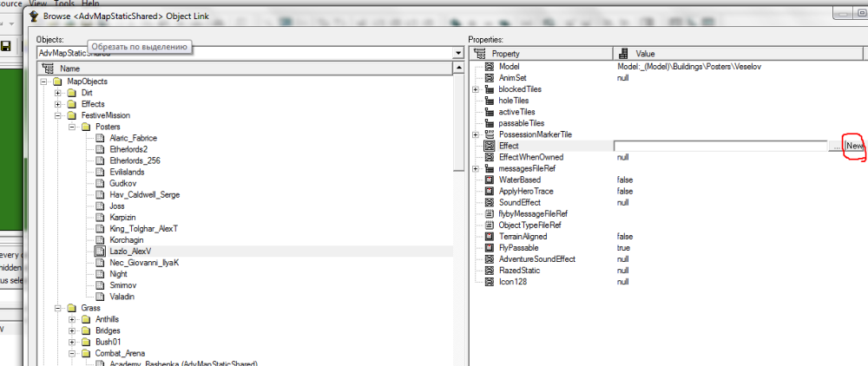The height and width of the screenshot is (366, 868).
Task: Click the ApplyHeroTrace boolean property icon
Action: pyautogui.click(x=489, y=192)
